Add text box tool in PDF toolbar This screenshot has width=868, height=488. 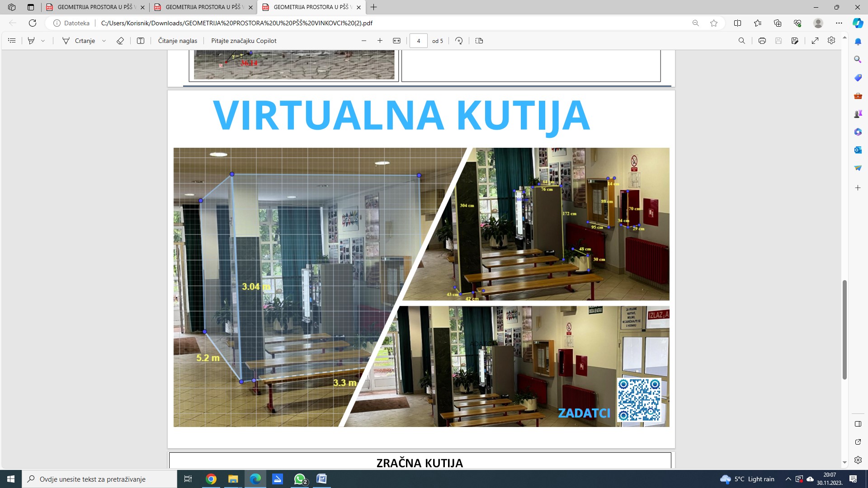click(141, 41)
